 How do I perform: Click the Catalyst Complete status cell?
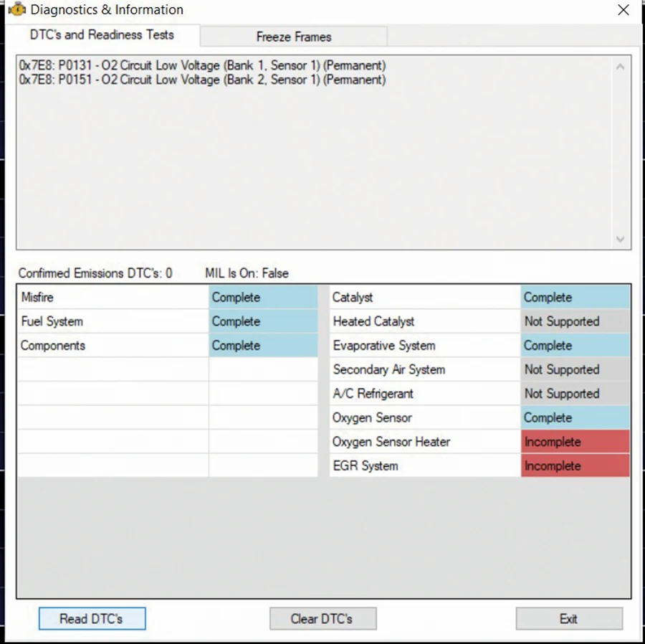575,297
